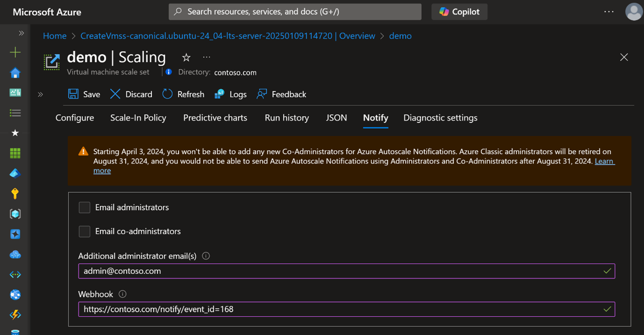Open All services list icon
Image resolution: width=644 pixels, height=335 pixels.
pyautogui.click(x=15, y=113)
